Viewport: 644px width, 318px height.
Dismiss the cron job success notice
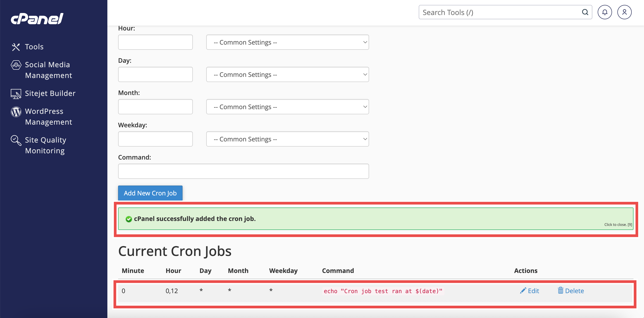618,225
